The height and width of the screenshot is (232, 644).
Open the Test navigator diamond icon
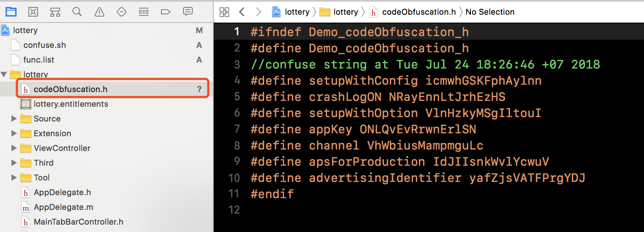122,12
